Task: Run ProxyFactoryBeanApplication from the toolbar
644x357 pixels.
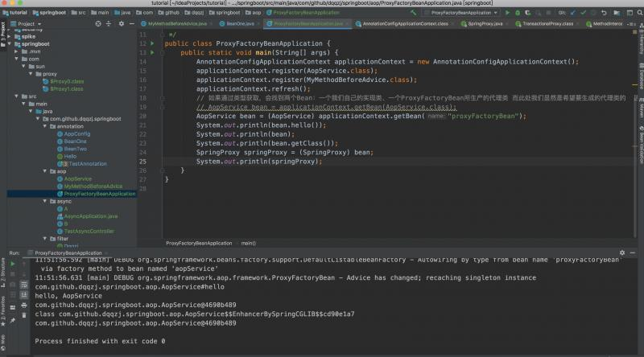Action: click(x=508, y=13)
